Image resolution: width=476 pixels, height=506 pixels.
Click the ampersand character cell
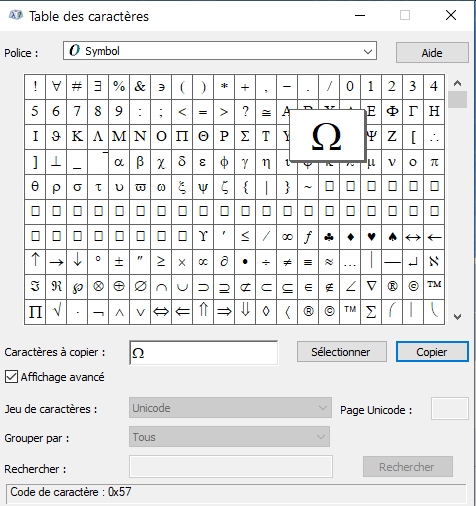pos(140,87)
